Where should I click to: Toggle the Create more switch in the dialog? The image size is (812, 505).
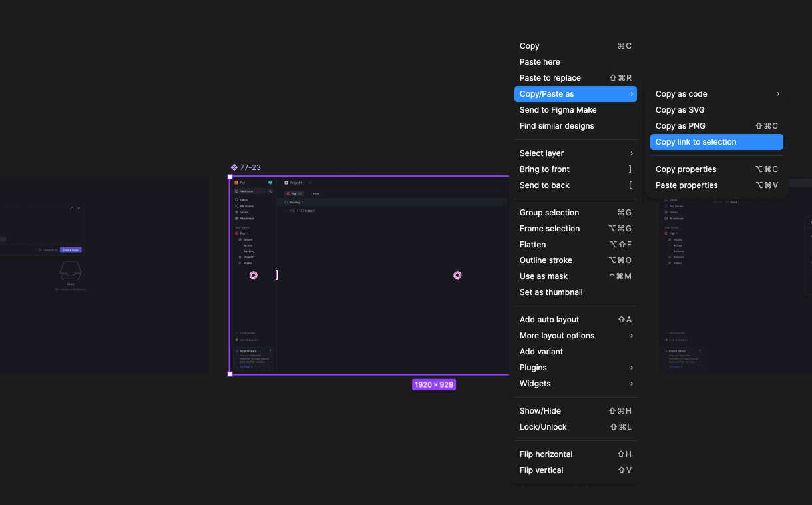point(39,250)
